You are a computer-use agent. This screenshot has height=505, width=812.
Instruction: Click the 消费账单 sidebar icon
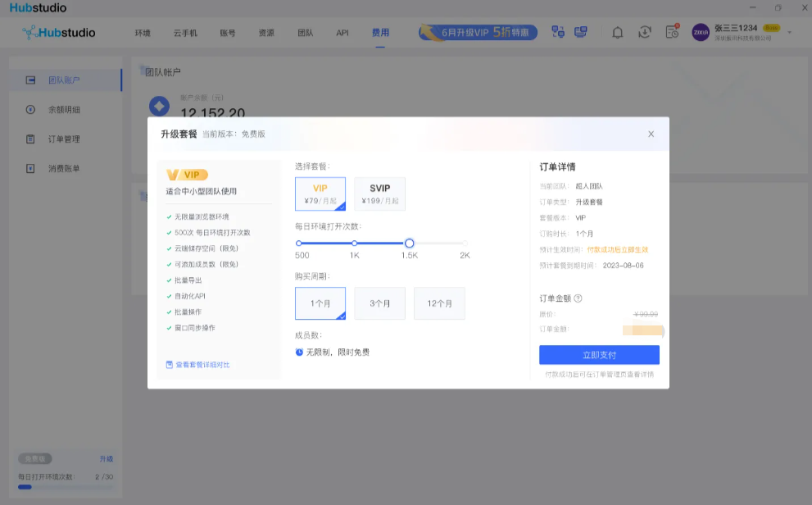[x=30, y=168]
